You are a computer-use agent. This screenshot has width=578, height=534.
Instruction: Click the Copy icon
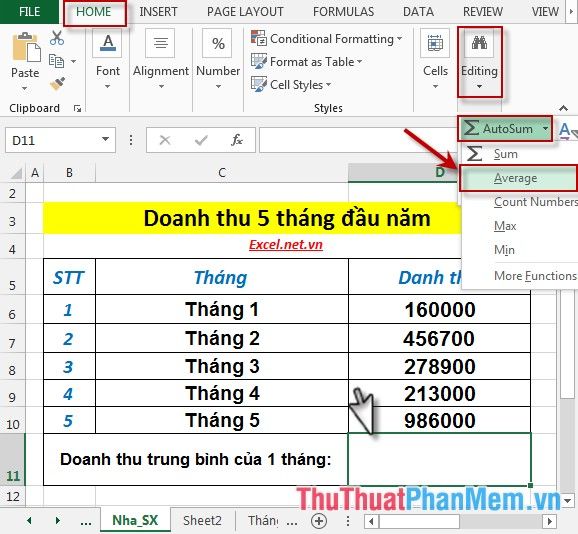(x=57, y=61)
